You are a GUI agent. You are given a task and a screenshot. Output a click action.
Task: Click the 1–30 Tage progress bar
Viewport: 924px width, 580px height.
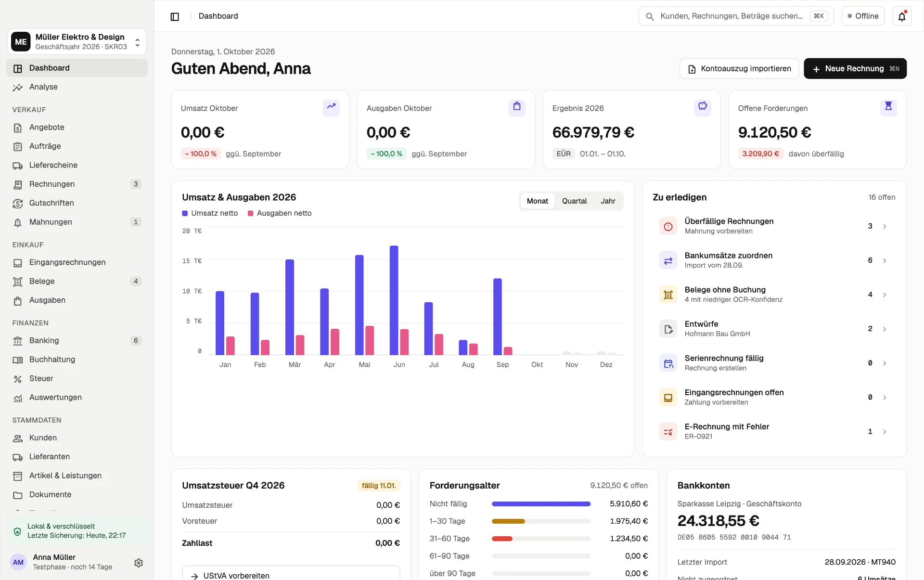pos(541,521)
